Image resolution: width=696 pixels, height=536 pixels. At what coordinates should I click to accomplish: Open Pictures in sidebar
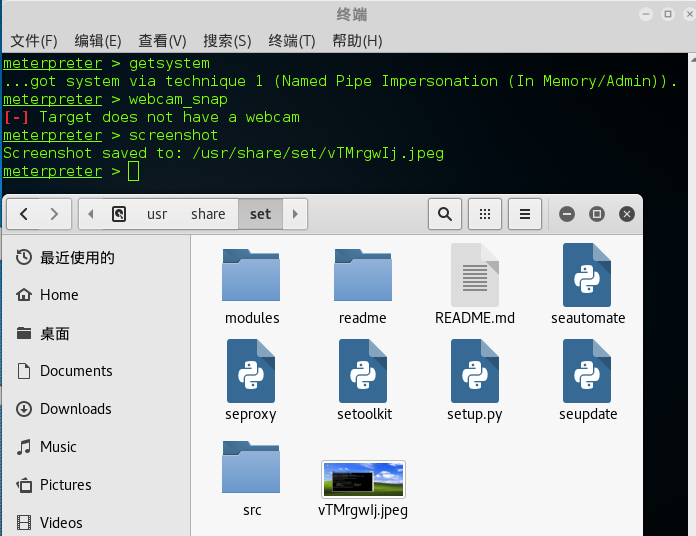point(54,485)
